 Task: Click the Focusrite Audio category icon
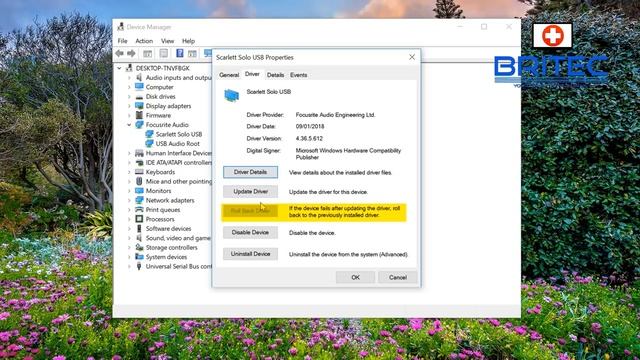click(139, 124)
